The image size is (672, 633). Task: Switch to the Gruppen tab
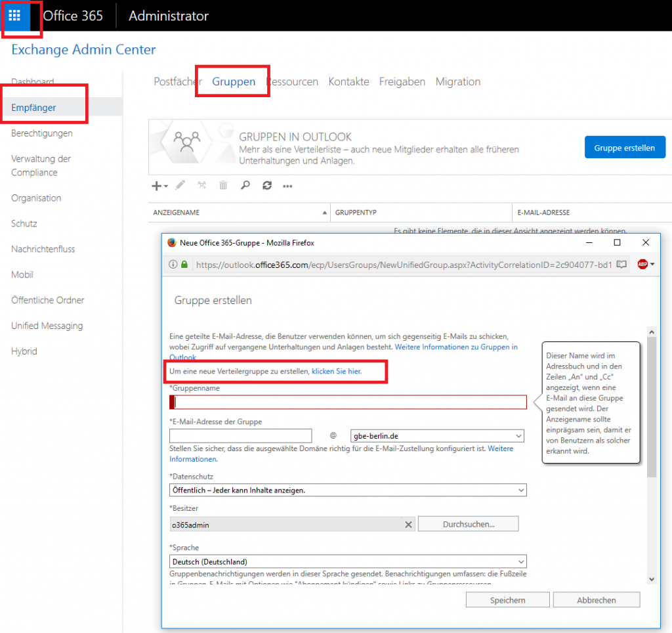234,81
